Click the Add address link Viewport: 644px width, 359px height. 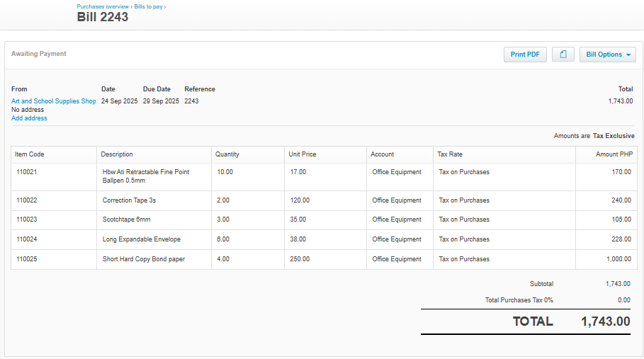[29, 118]
